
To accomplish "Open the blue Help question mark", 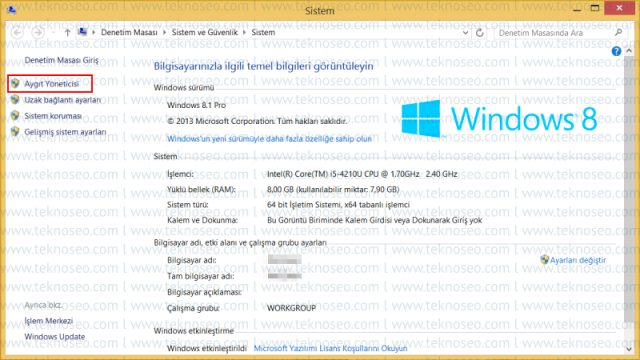I will 616,51.
